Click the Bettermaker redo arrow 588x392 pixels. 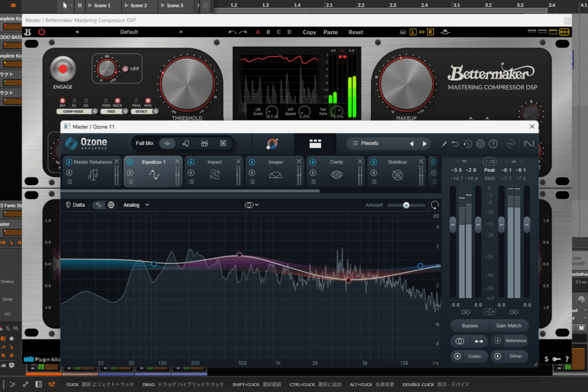pyautogui.click(x=243, y=32)
